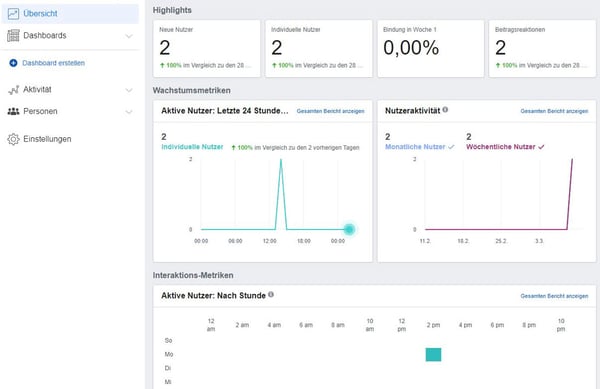Click the Individuelle Nutzer legend label
Viewport: 600px width, 389px height.
[x=192, y=147]
